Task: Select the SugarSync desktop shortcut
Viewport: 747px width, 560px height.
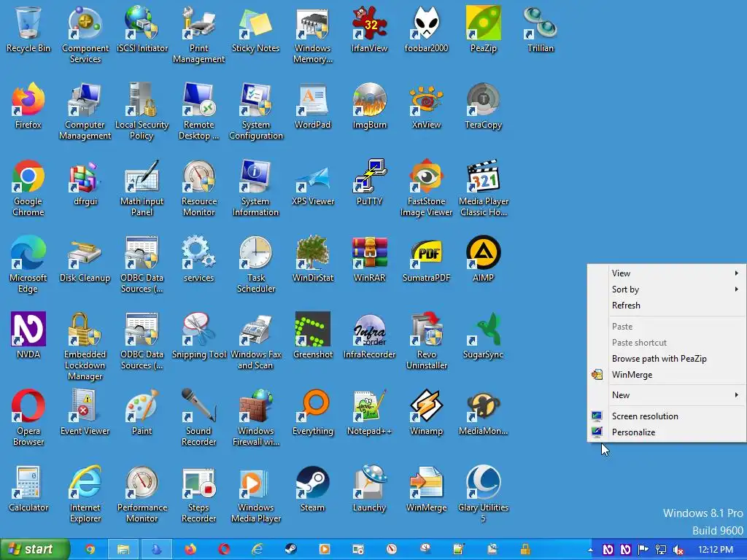Action: [483, 336]
